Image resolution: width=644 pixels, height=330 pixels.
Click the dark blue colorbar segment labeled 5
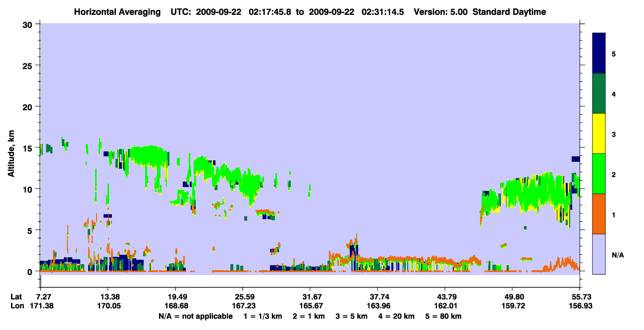pos(599,53)
